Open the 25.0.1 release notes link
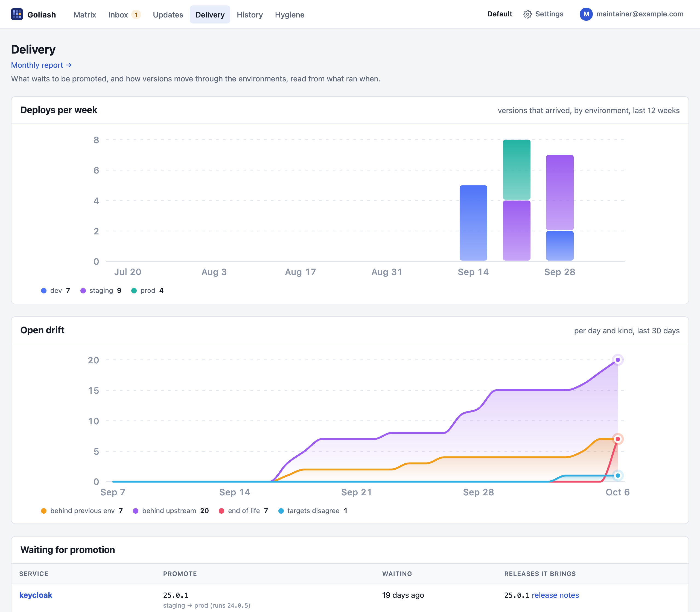 point(555,595)
